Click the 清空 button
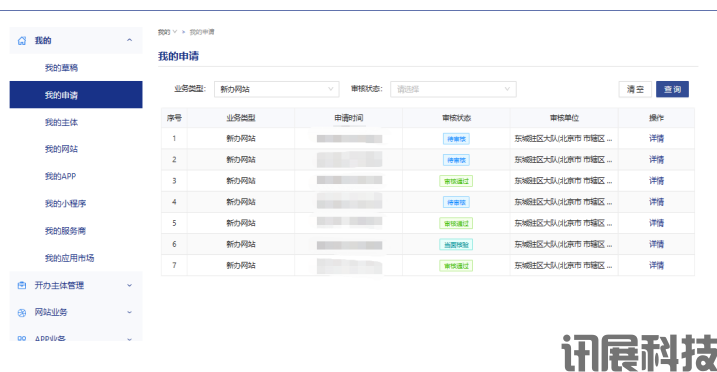Screen dimensions: 717x372 [635, 89]
